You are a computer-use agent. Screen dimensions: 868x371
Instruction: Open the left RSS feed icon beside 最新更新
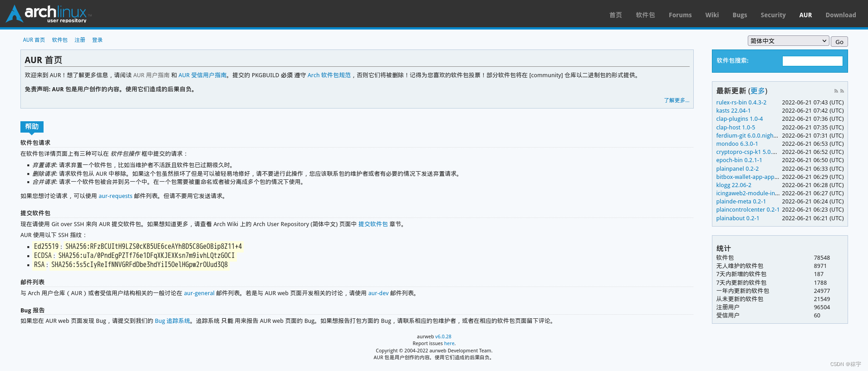coord(836,91)
